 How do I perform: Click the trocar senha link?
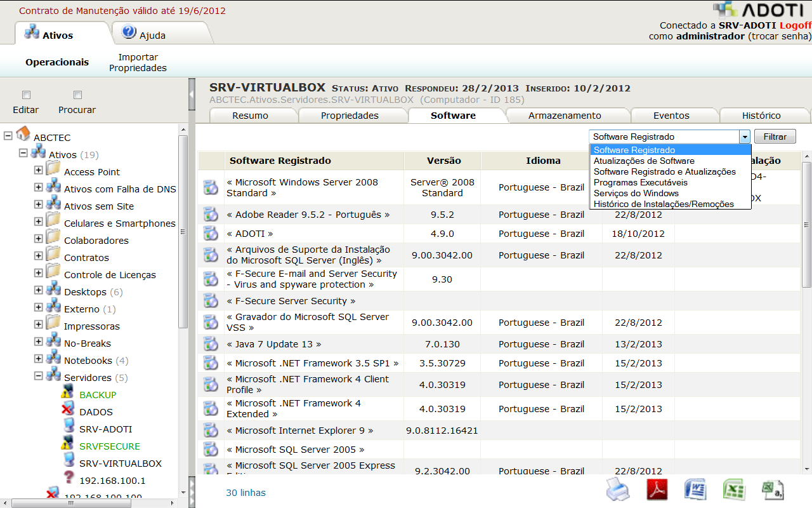click(x=780, y=36)
